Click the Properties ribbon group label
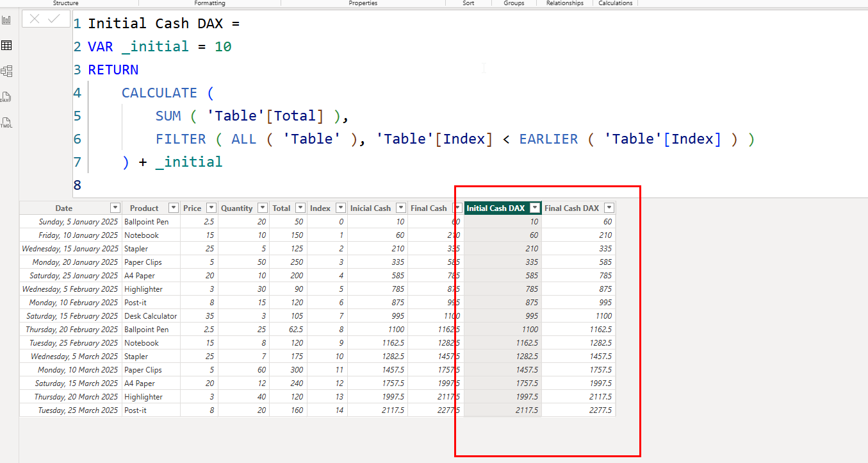868x463 pixels. click(363, 3)
